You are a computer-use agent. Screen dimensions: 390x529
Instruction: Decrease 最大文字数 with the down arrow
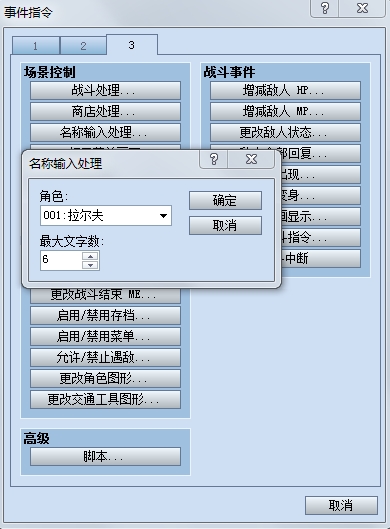pos(90,265)
